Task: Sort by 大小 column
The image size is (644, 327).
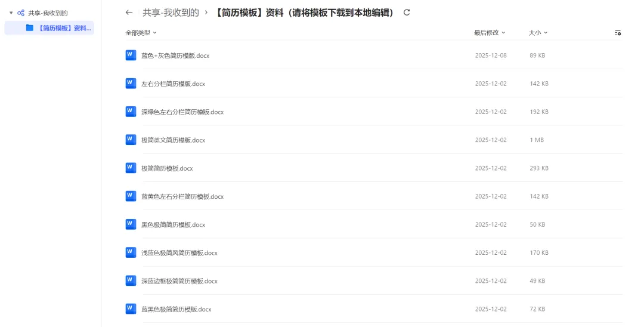Action: tap(538, 32)
